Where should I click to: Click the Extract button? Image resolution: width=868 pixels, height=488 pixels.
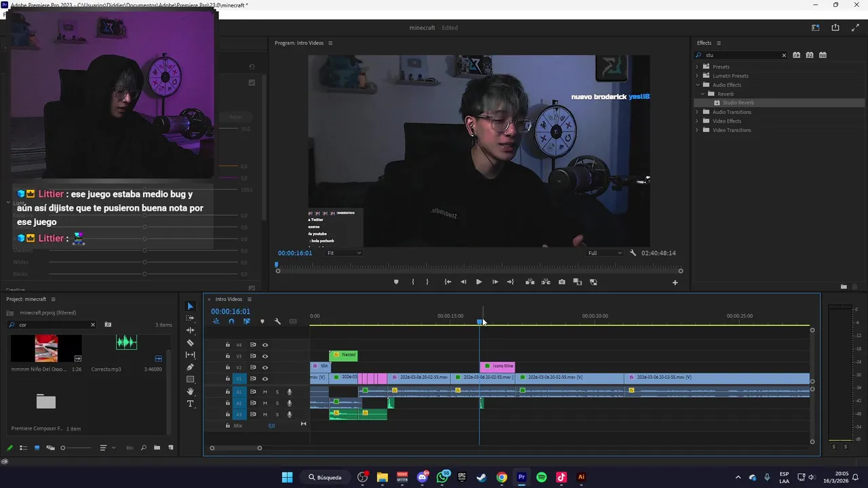[545, 282]
